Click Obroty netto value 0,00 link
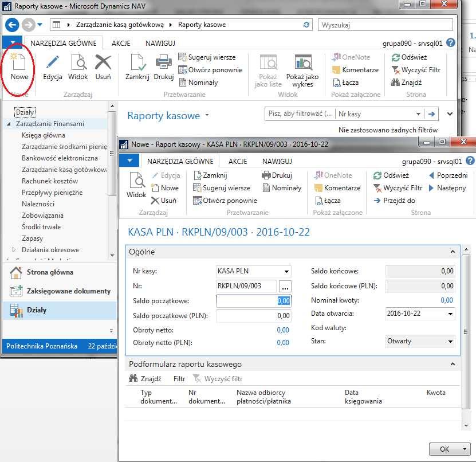This screenshot has width=476, height=462. (282, 330)
